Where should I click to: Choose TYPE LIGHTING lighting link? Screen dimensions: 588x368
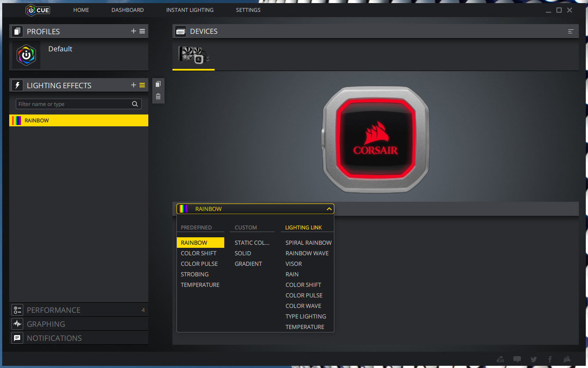(306, 316)
